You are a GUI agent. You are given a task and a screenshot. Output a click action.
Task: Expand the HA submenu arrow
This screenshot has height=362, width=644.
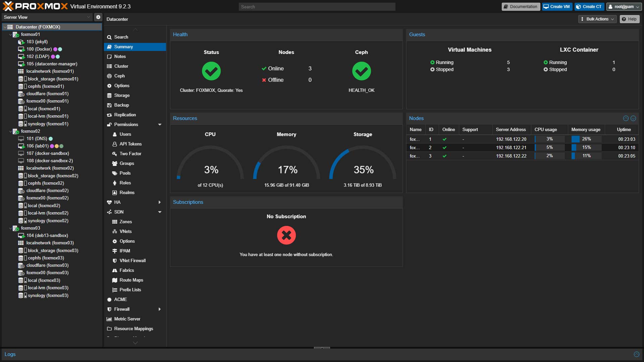[x=160, y=202]
